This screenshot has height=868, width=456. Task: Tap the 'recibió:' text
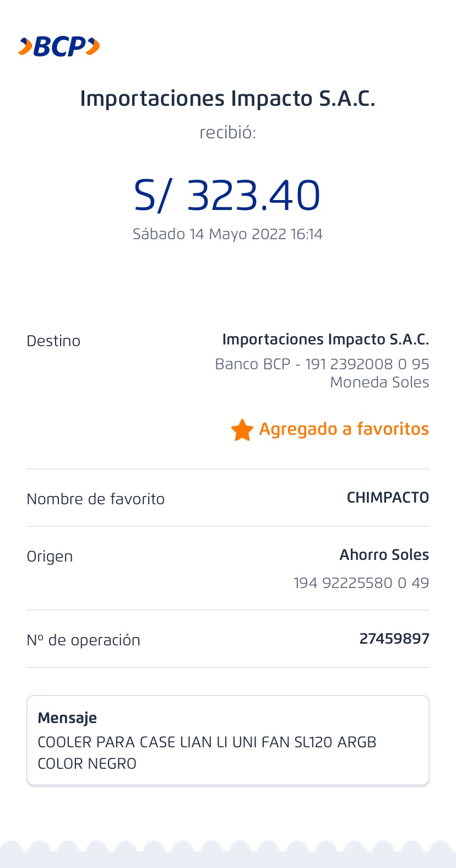tap(227, 133)
